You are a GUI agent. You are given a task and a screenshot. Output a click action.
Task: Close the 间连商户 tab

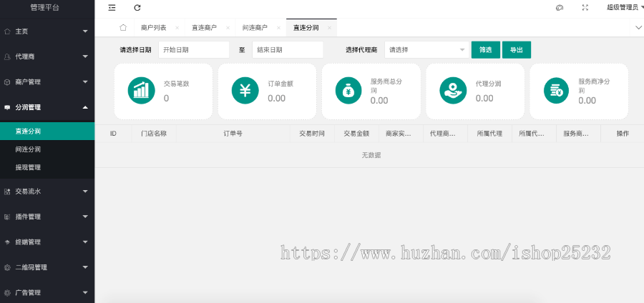click(x=278, y=28)
